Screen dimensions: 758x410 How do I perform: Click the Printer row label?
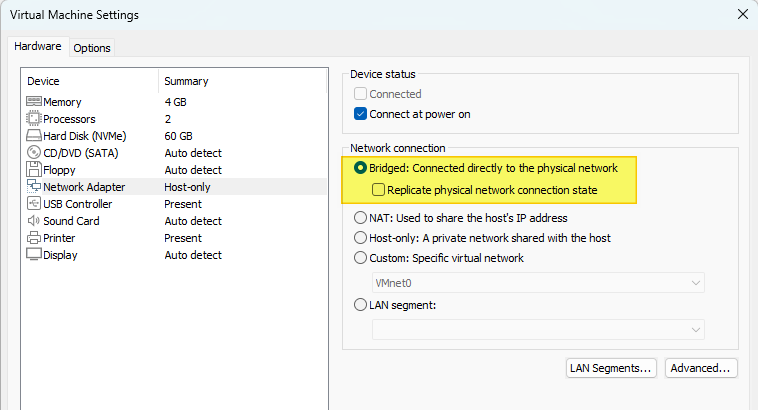pos(59,238)
